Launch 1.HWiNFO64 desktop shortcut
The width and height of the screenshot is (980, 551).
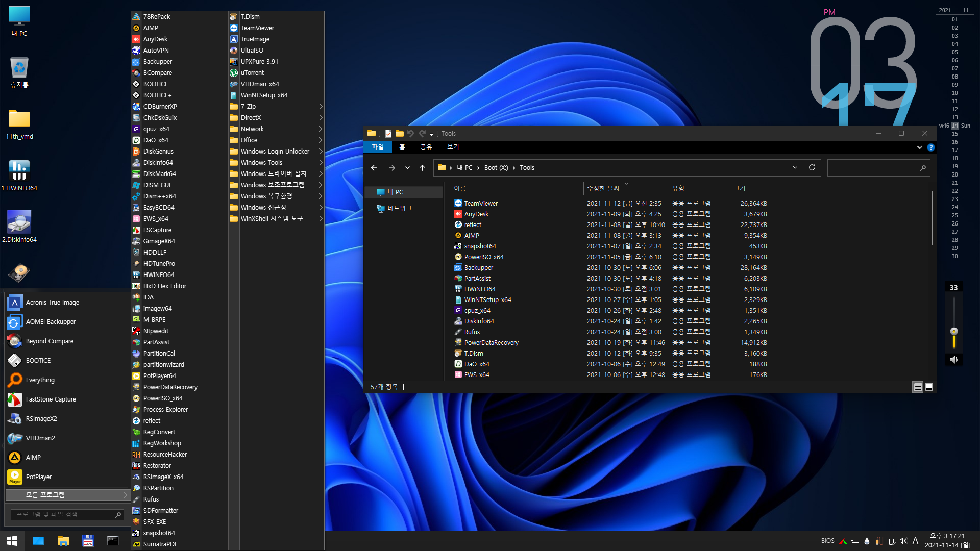click(x=19, y=175)
